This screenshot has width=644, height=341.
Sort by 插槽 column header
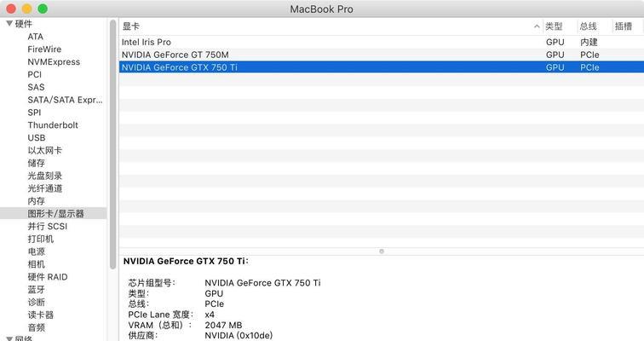pos(623,26)
